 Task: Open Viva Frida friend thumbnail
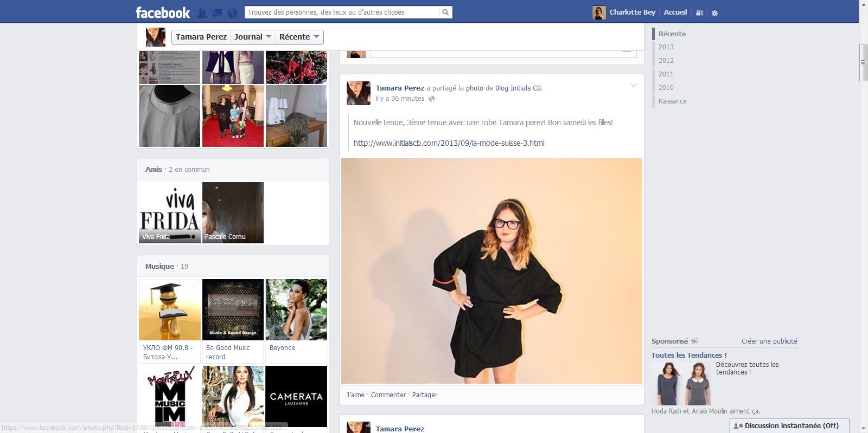(x=170, y=212)
